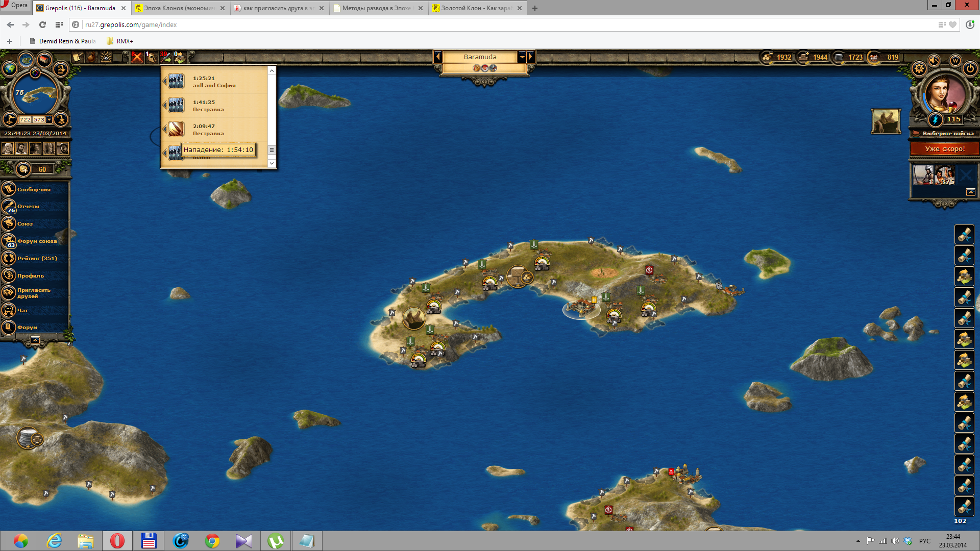This screenshot has height=551, width=980.
Task: Toggle the heart bookmark in address bar
Action: [952, 24]
